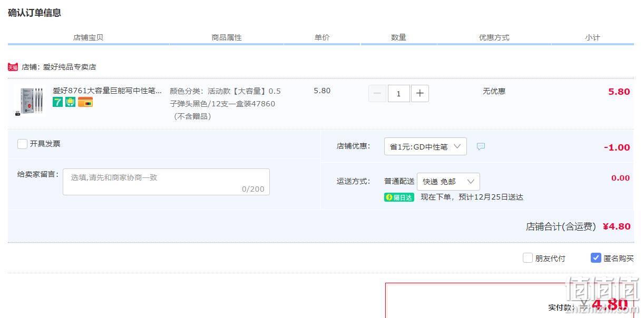The width and height of the screenshot is (644, 318).
Task: Open the 爱好纯品专卖店 store link
Action: click(70, 67)
